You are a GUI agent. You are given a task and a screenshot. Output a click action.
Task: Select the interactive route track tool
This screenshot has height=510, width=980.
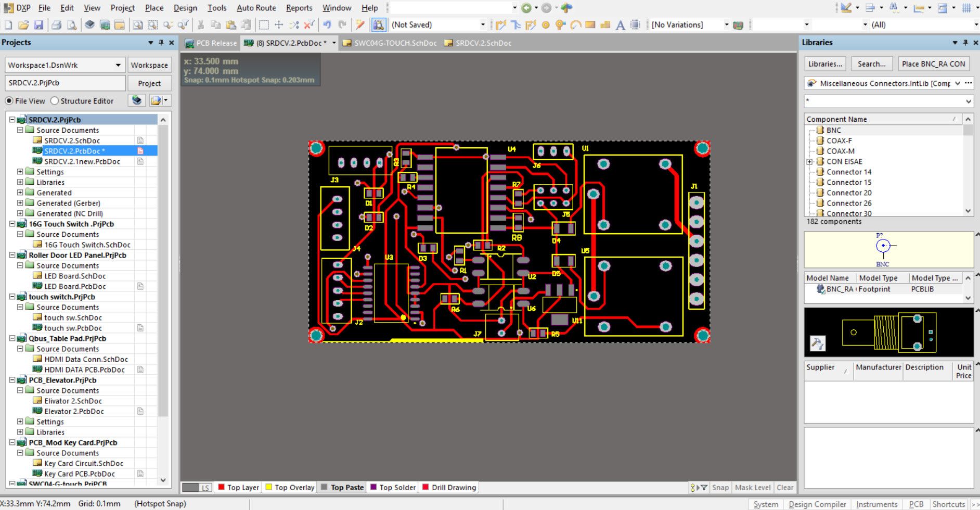[x=501, y=25]
